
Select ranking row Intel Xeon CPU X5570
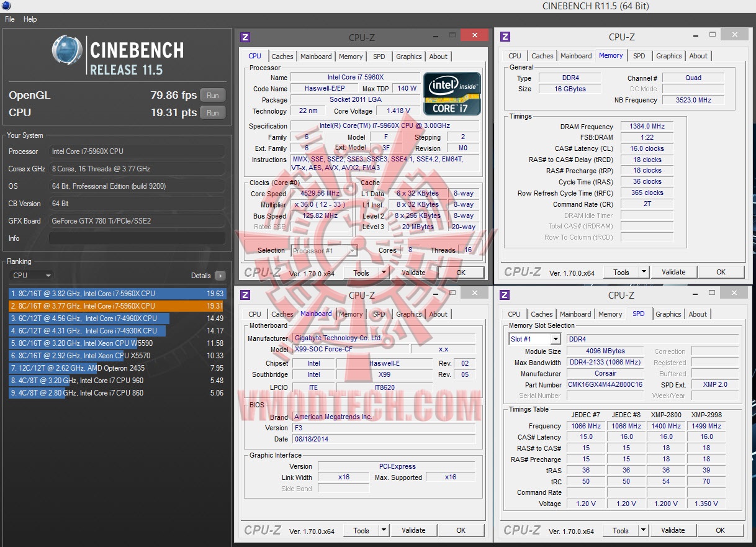coord(117,356)
